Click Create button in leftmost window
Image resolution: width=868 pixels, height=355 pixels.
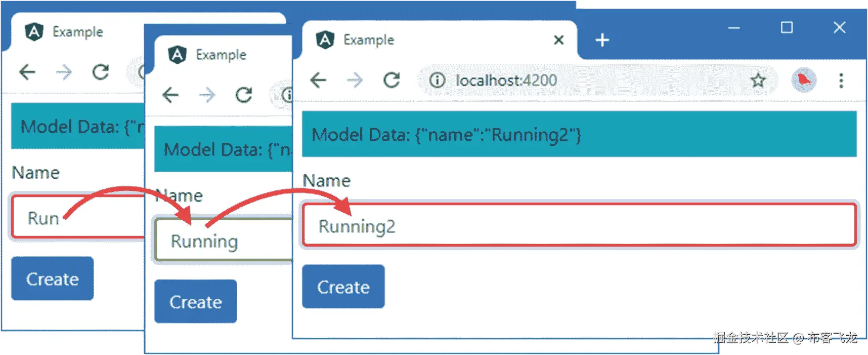click(53, 279)
